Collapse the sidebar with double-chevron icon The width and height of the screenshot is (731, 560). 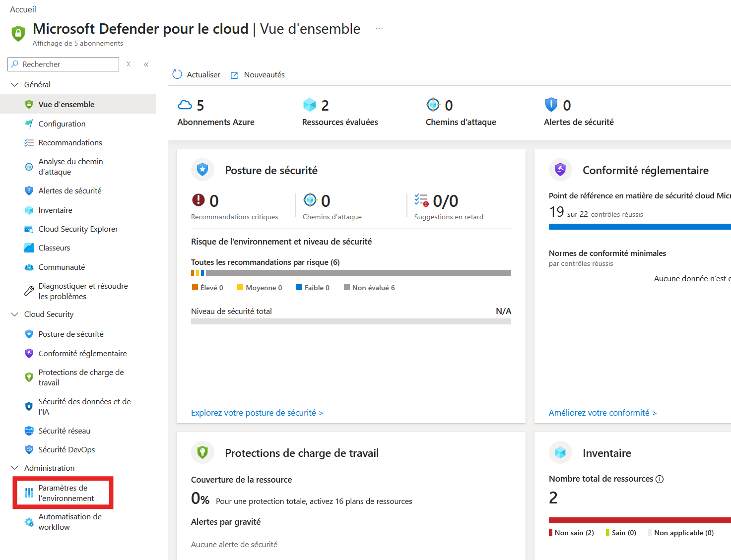146,64
